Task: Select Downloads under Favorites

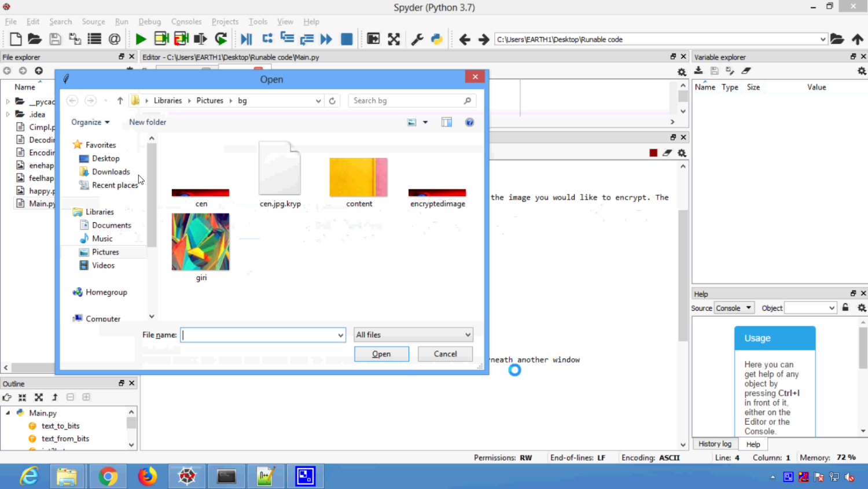Action: click(105, 172)
